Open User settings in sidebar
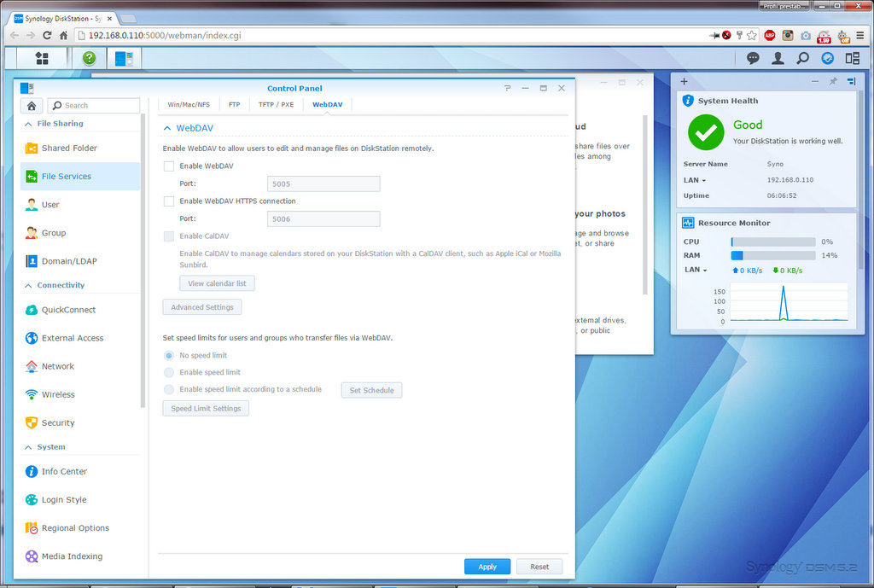 pyautogui.click(x=80, y=205)
